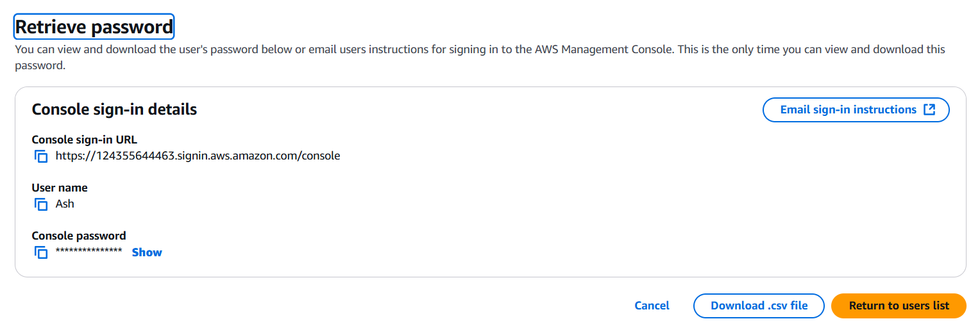Show the hidden console password
The height and width of the screenshot is (328, 980).
147,252
